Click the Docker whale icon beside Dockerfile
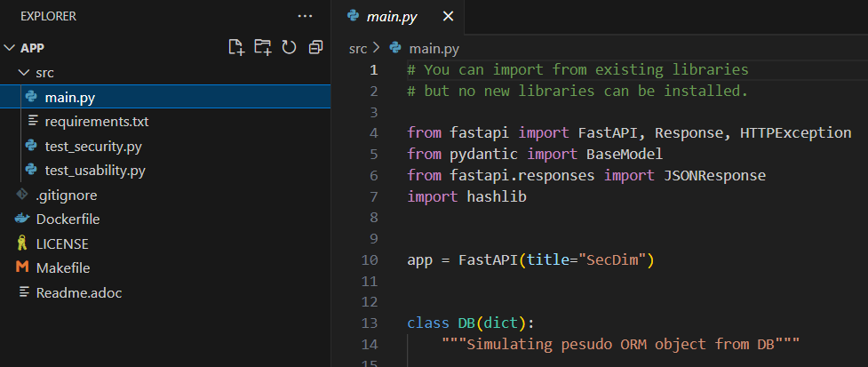868x367 pixels. tap(22, 219)
